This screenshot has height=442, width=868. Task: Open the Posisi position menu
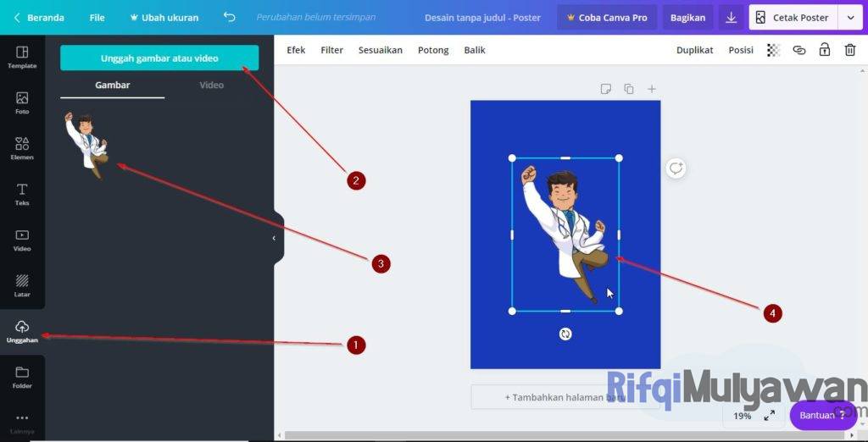[741, 50]
